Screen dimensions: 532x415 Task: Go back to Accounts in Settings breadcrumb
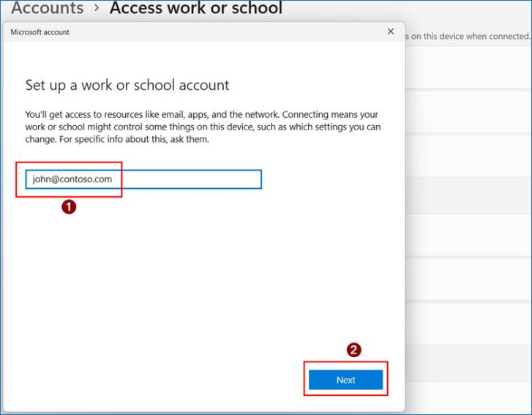47,7
